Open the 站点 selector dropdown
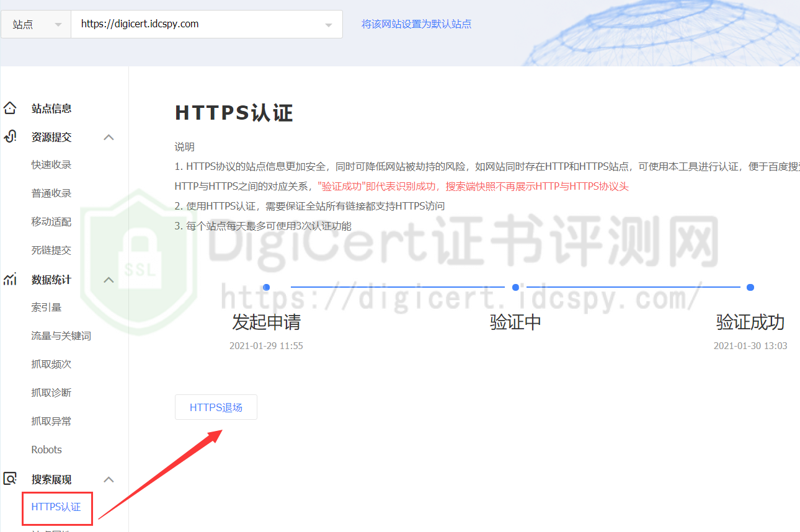The image size is (800, 532). [35, 24]
